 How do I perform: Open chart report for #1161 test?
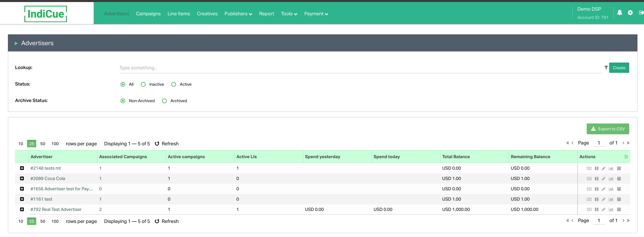[611, 199]
